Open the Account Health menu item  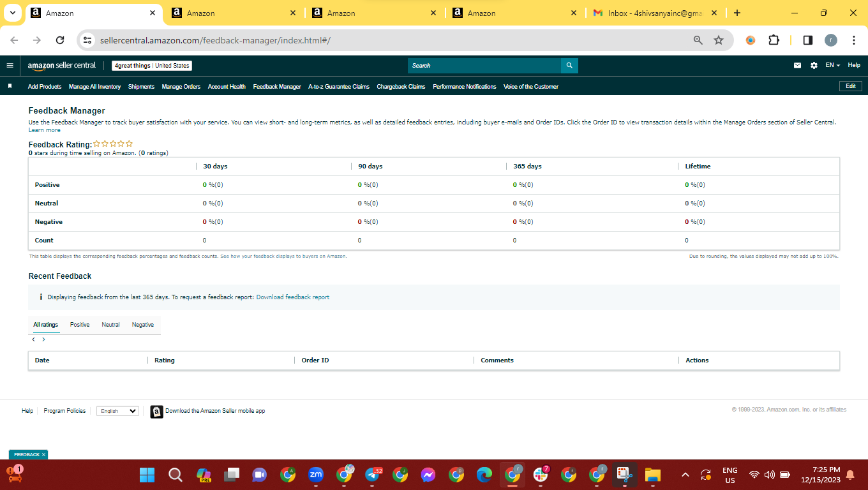pyautogui.click(x=227, y=87)
